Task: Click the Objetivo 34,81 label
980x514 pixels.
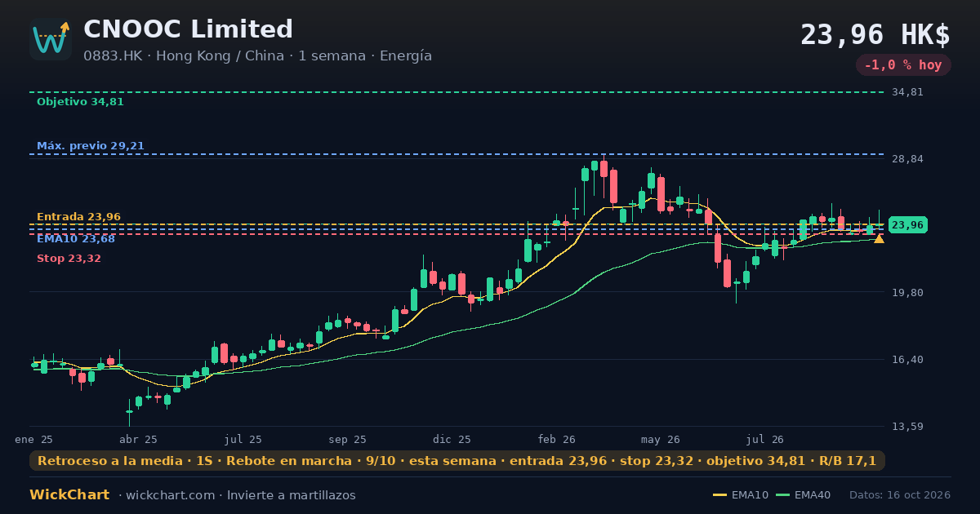Action: click(80, 102)
